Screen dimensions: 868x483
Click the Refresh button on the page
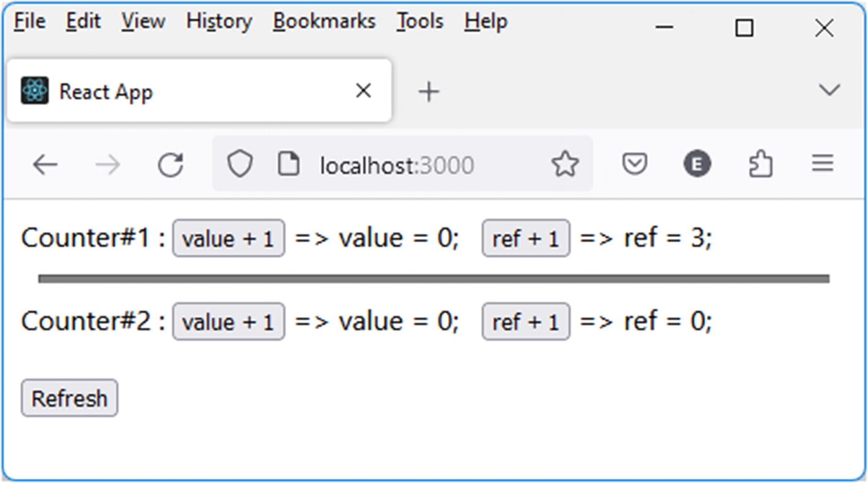tap(69, 399)
